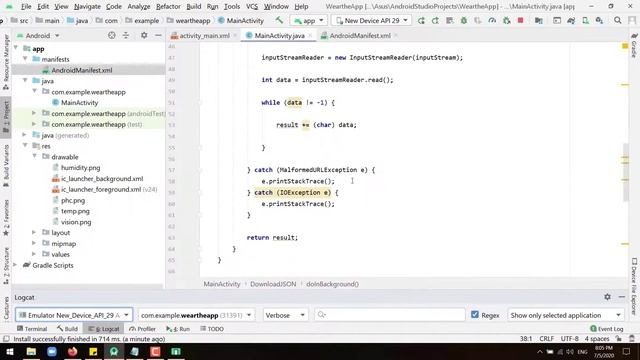This screenshot has width=640, height=360.
Task: Open the Build tool window button
Action: pos(67,329)
